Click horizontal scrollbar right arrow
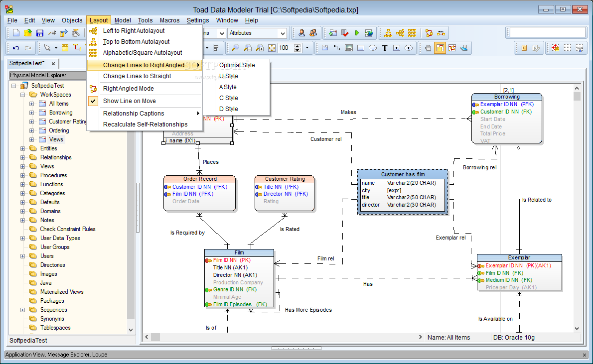The image size is (593, 364). click(x=420, y=337)
